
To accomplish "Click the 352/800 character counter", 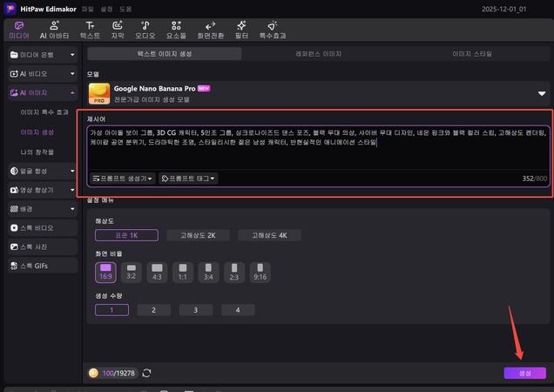I will 534,179.
